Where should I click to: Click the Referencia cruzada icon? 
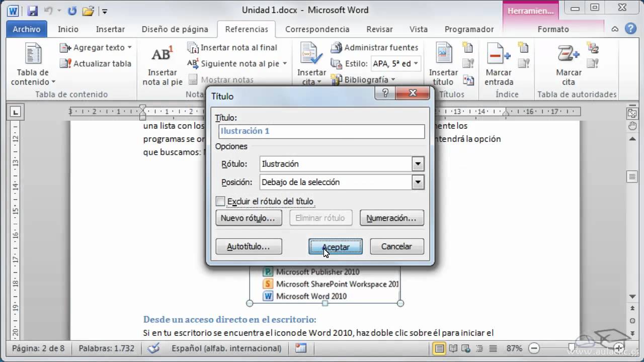click(468, 79)
